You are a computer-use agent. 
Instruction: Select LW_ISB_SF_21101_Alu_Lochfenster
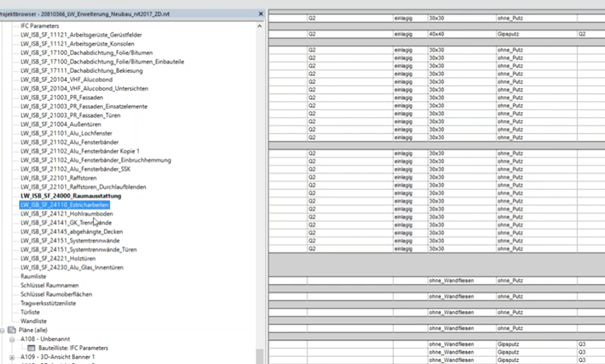coord(66,133)
